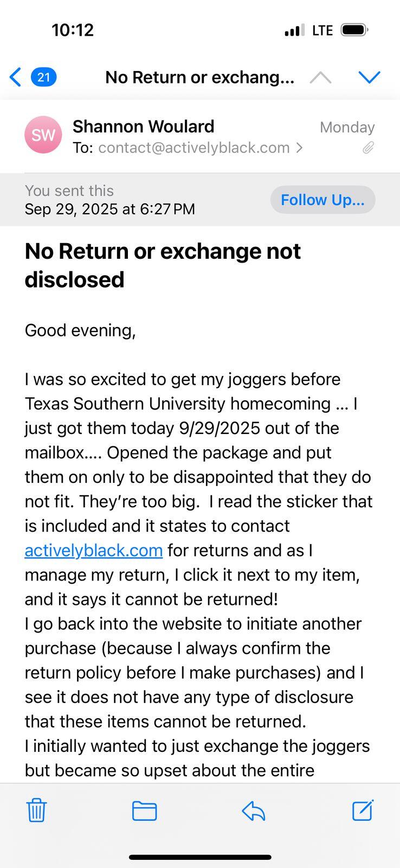Tap the bold email subject heading
This screenshot has width=400, height=868.
click(x=163, y=265)
